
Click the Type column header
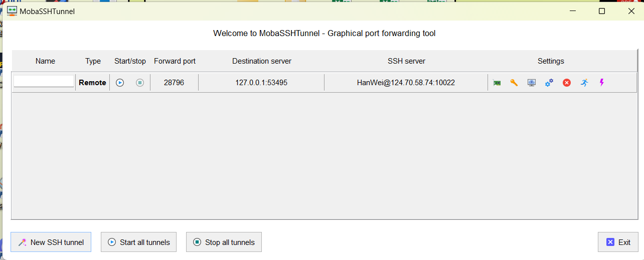pos(93,61)
